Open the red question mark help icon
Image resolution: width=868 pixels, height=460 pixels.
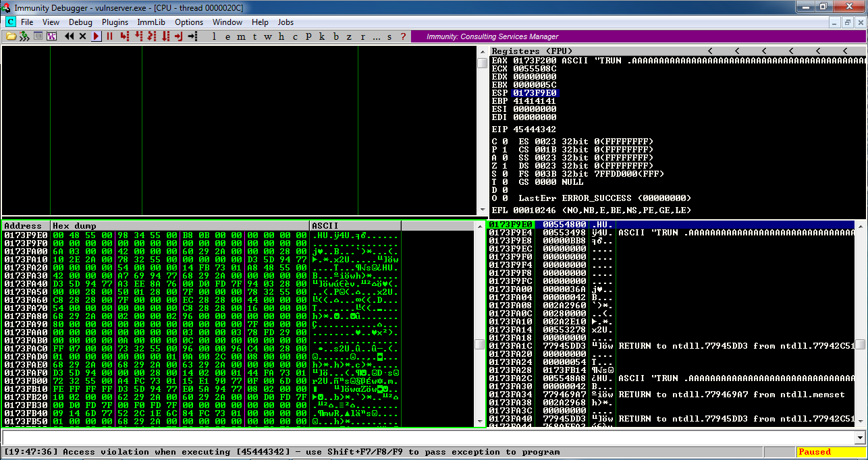coord(403,36)
